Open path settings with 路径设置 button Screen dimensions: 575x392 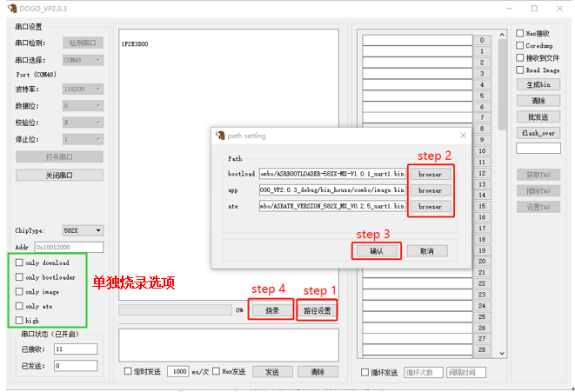318,310
